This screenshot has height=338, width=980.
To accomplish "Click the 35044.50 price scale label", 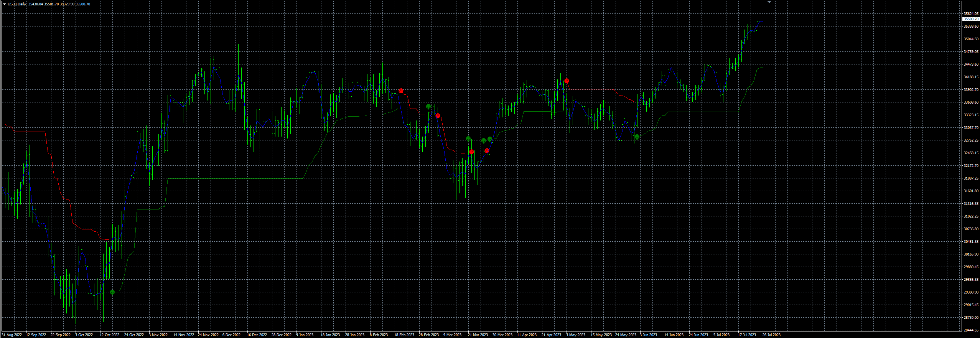I will pos(971,39).
